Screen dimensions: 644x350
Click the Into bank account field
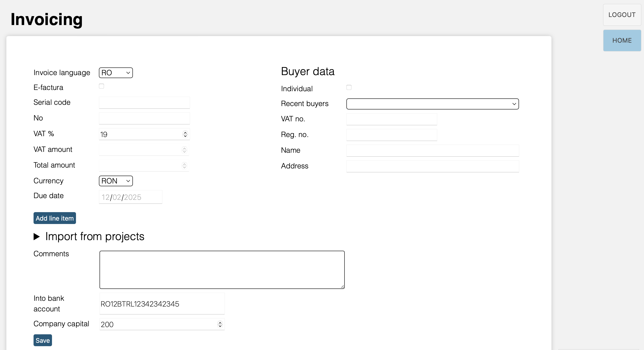(162, 304)
